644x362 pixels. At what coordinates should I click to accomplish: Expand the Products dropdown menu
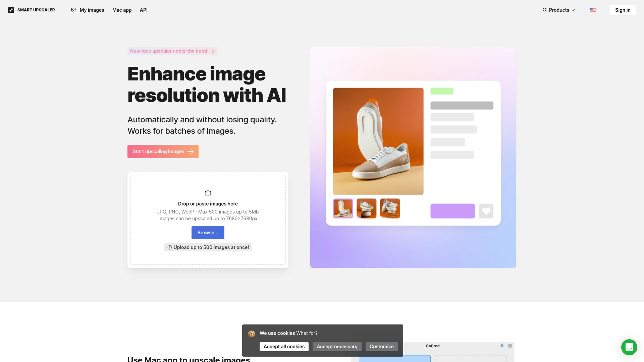coord(558,10)
